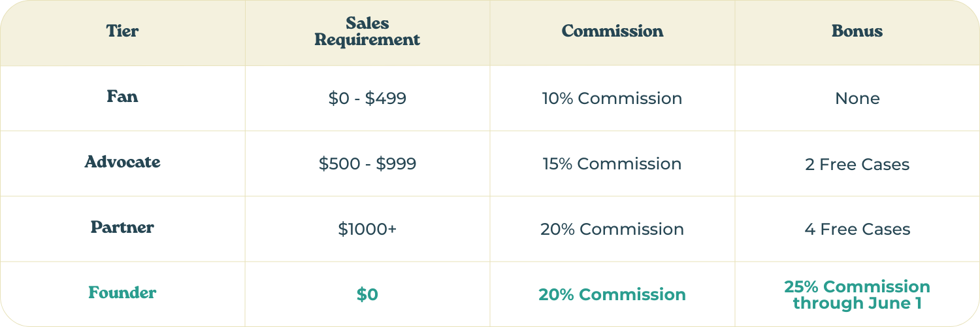The image size is (980, 327).
Task: Click the $0 - $499 sales range
Action: point(367,98)
